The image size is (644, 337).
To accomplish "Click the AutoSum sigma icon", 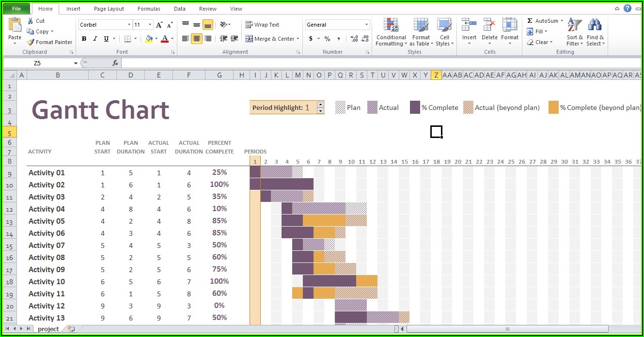I will point(530,21).
